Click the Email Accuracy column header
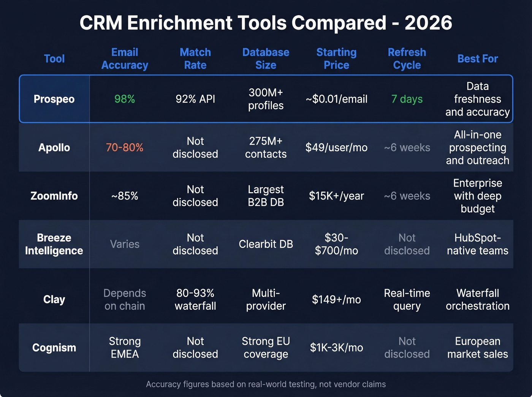532x397 pixels. pos(125,59)
